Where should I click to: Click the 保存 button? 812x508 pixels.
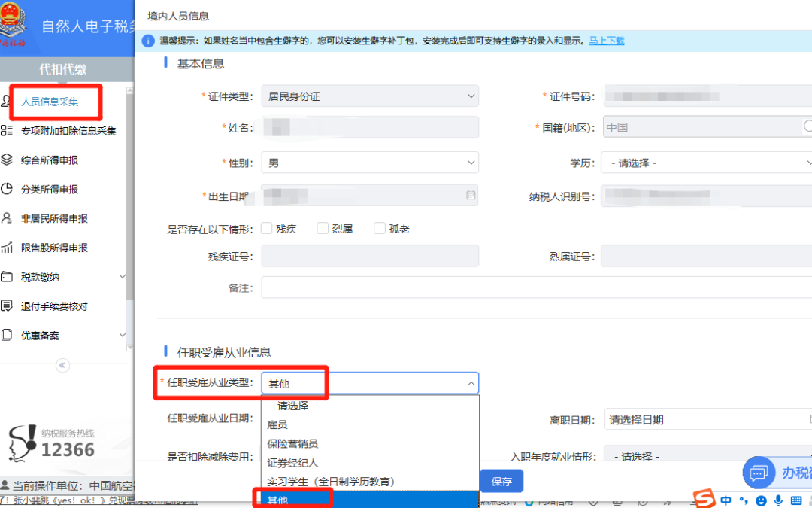point(501,482)
